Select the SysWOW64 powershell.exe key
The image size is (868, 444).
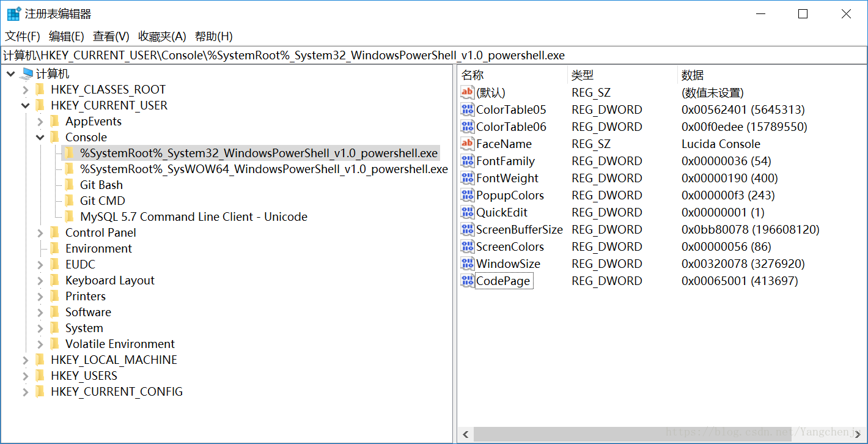coord(264,169)
